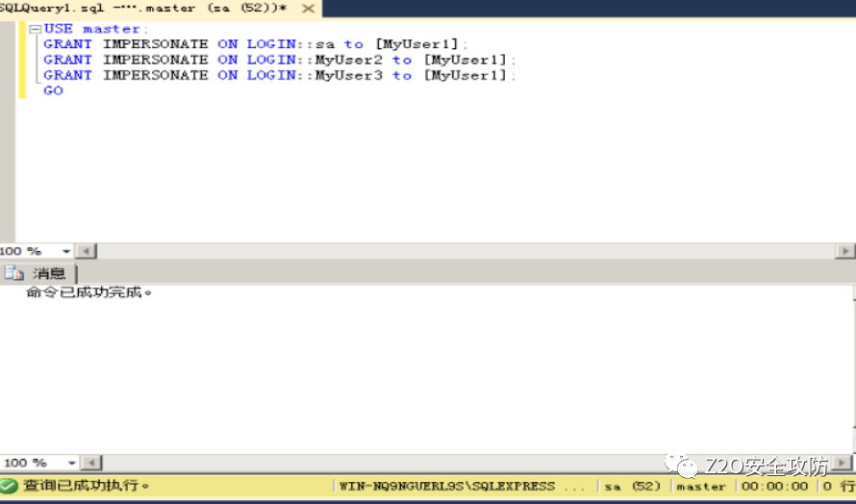Viewport: 856px width, 504px height.
Task: Click the master database status entry
Action: click(x=701, y=486)
